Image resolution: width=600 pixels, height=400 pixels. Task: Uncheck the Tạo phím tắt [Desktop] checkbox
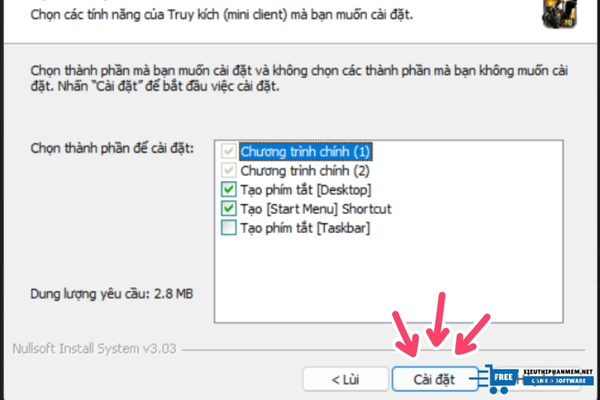point(228,189)
